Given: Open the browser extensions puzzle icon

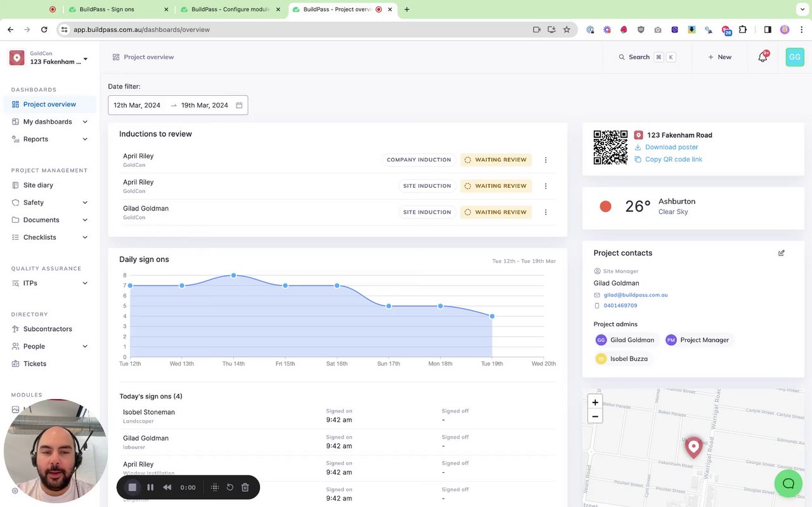Looking at the screenshot, I should [x=743, y=29].
